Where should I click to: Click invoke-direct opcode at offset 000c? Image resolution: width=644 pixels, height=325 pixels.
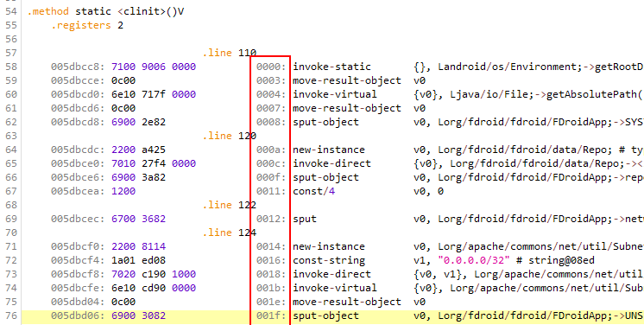tap(331, 163)
